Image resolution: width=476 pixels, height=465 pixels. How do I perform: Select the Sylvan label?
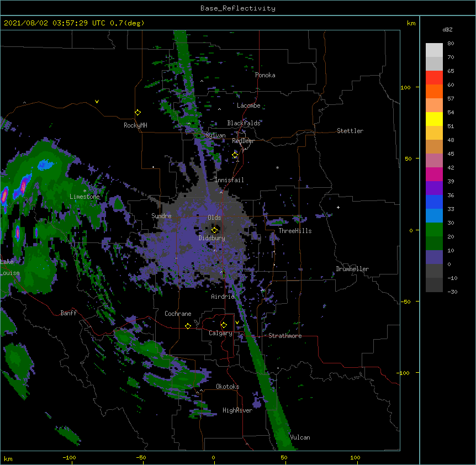215,135
